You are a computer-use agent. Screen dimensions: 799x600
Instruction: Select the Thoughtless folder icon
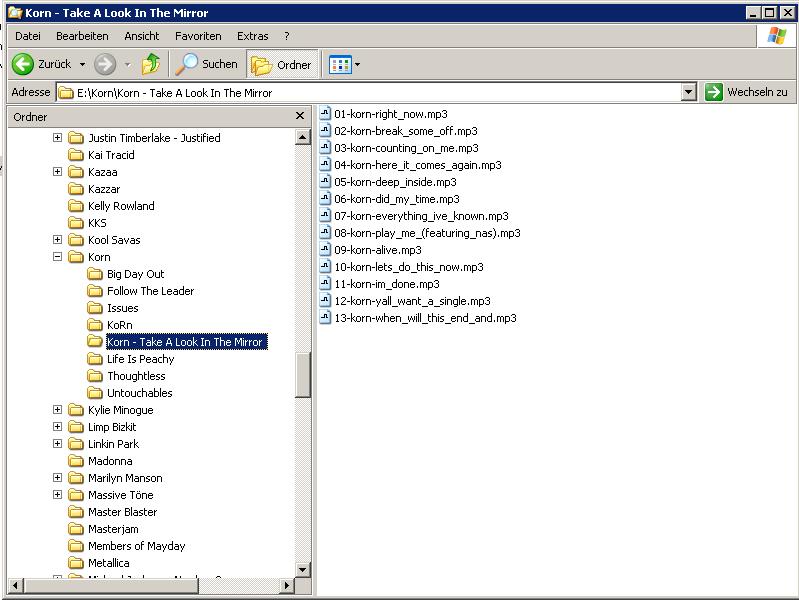point(95,376)
